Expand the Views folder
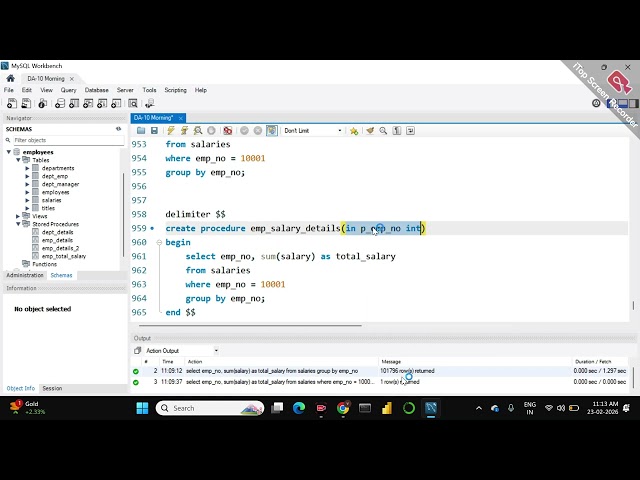This screenshot has width=640, height=480. pyautogui.click(x=18, y=216)
